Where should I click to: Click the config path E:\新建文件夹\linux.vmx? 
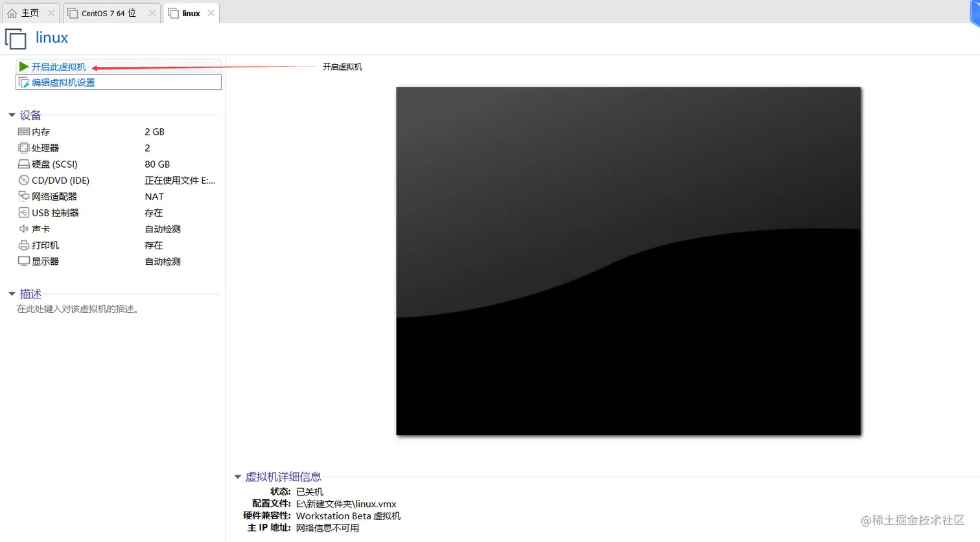[346, 504]
